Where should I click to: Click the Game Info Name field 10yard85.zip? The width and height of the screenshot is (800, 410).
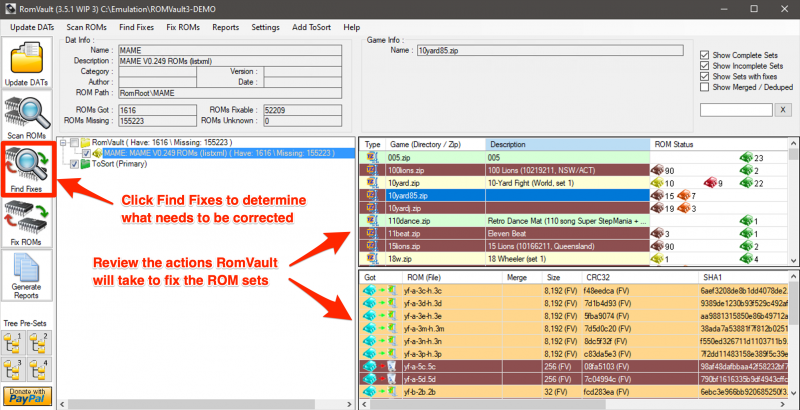coord(549,50)
